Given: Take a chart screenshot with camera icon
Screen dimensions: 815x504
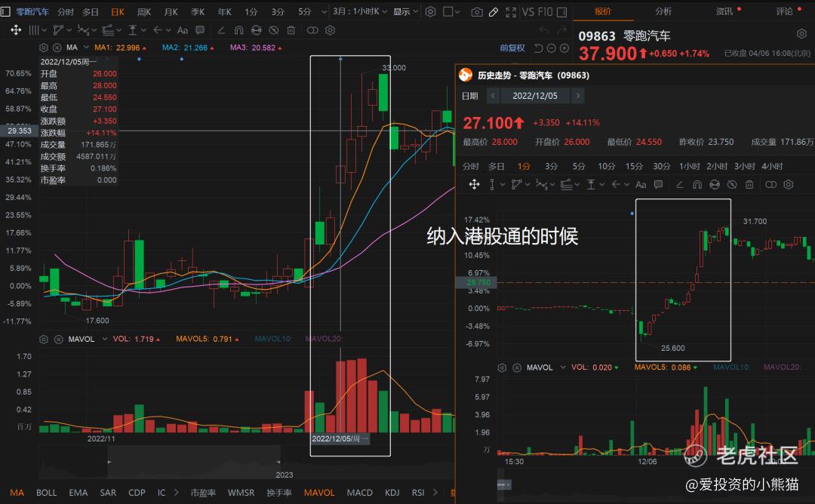Looking at the screenshot, I should click(x=477, y=11).
